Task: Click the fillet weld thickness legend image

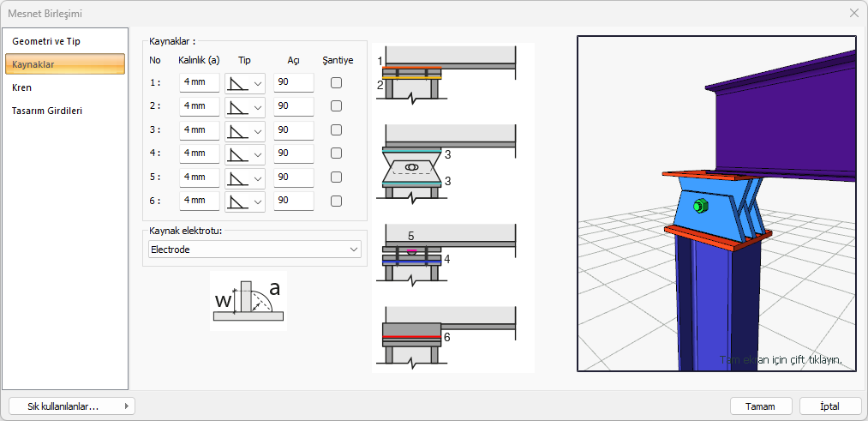Action: pyautogui.click(x=248, y=301)
